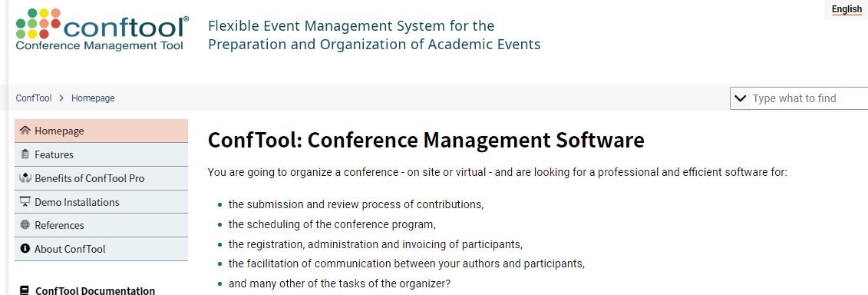Image resolution: width=868 pixels, height=295 pixels.
Task: Click the clipboard icon next to Features
Action: [x=25, y=154]
